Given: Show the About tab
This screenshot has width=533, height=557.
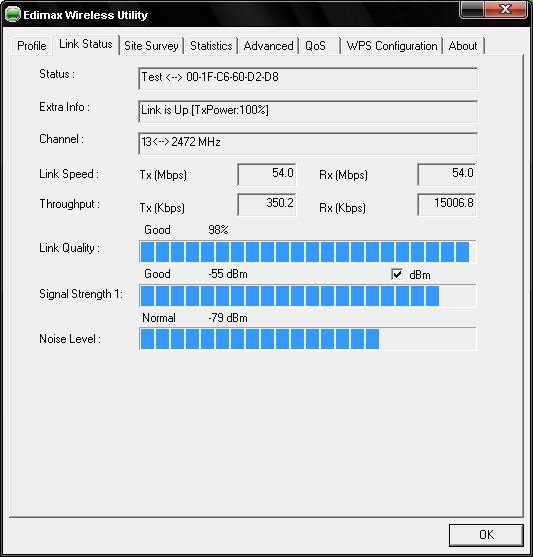Looking at the screenshot, I should [463, 45].
